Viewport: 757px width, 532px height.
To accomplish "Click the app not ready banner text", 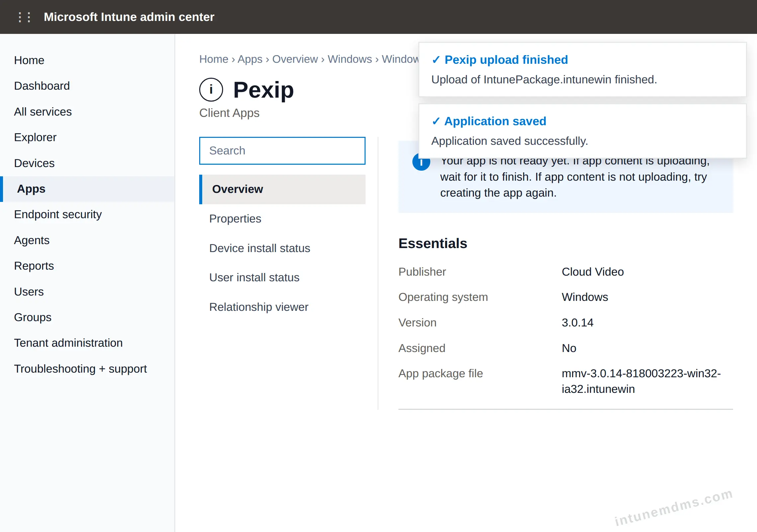I will 574,177.
